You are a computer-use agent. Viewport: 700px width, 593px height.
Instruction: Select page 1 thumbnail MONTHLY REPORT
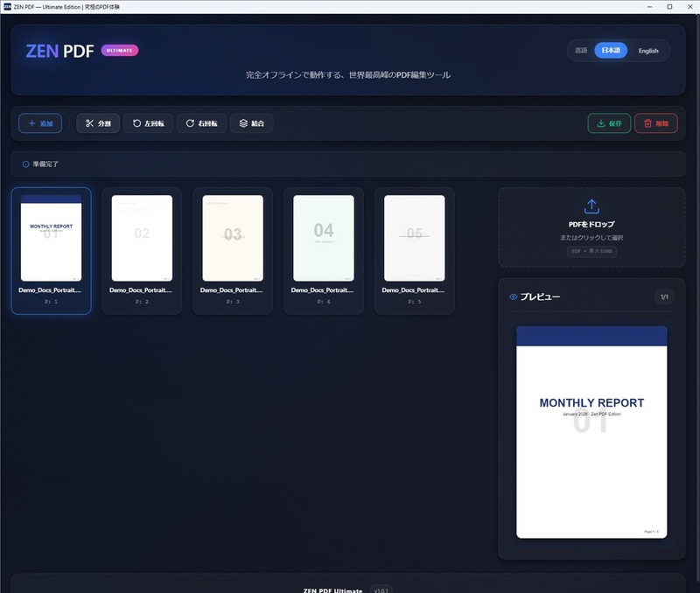click(x=51, y=238)
